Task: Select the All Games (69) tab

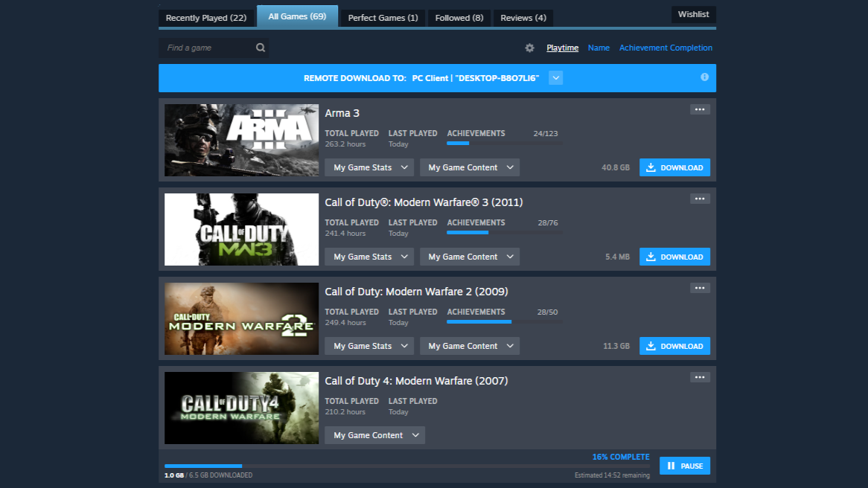Action: (x=297, y=16)
